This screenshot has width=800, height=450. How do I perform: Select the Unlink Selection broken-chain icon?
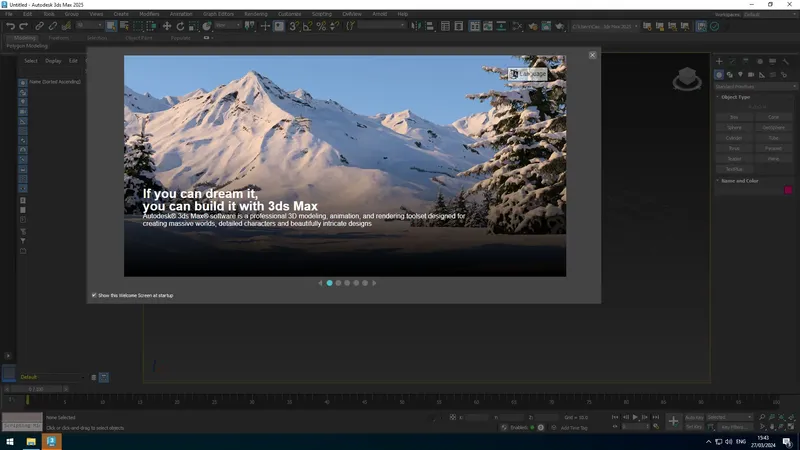coord(53,26)
